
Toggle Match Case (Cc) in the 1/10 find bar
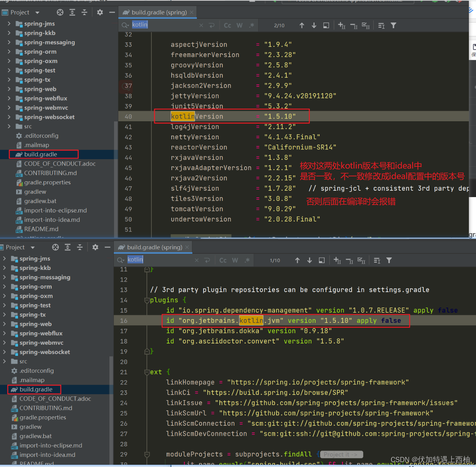pos(223,260)
